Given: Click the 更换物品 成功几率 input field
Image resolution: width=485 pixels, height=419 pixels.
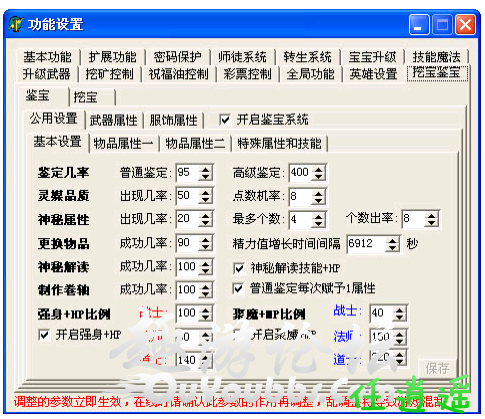Looking at the screenshot, I should pos(188,243).
